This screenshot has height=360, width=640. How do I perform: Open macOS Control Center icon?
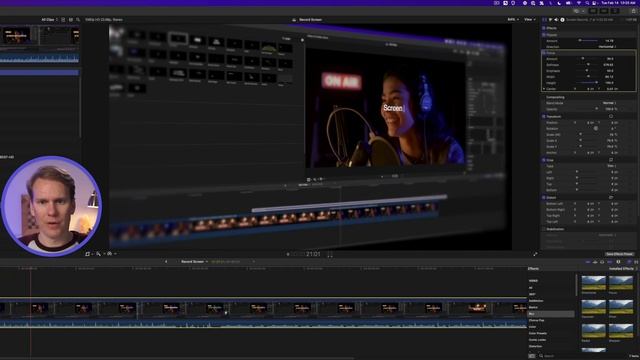click(595, 3)
